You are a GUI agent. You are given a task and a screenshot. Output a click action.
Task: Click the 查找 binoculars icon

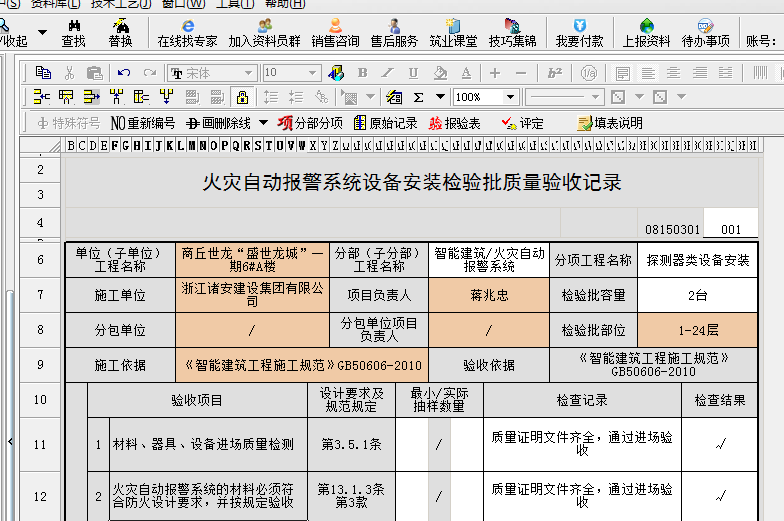click(x=73, y=32)
